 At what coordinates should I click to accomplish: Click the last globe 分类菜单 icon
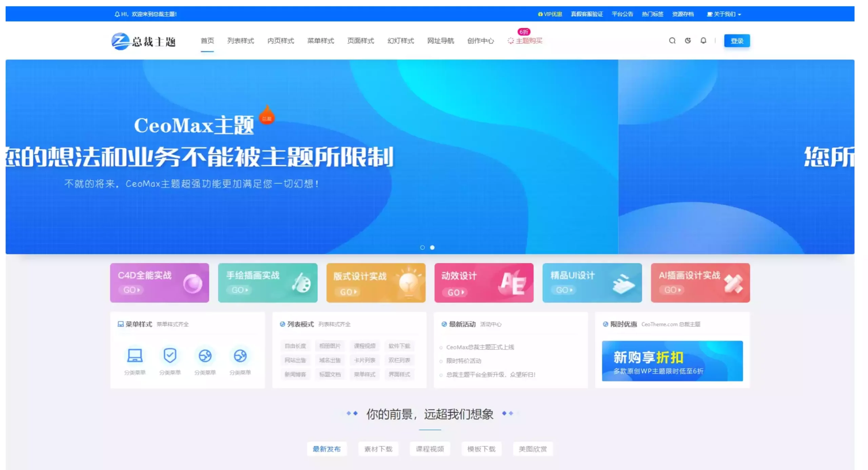pyautogui.click(x=240, y=355)
